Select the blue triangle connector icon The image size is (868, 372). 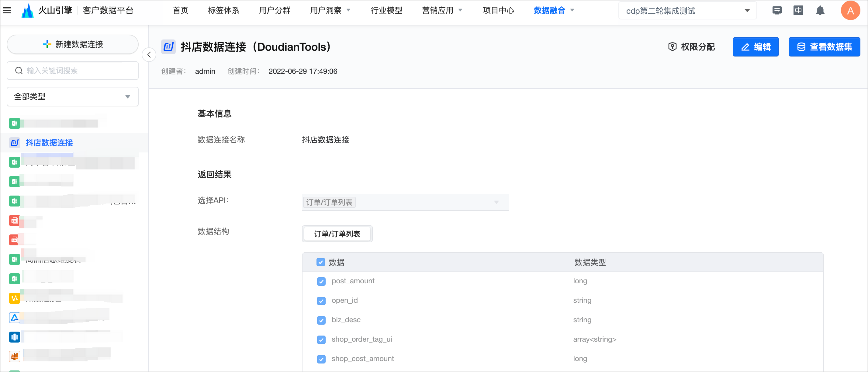[15, 317]
